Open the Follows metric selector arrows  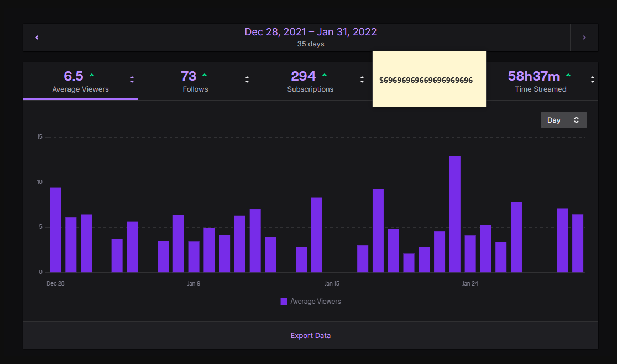click(247, 80)
